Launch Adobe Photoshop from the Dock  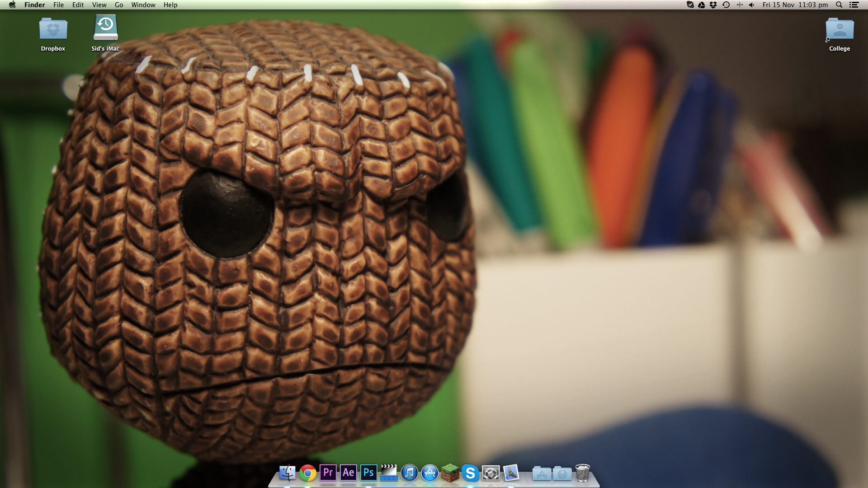coord(368,473)
